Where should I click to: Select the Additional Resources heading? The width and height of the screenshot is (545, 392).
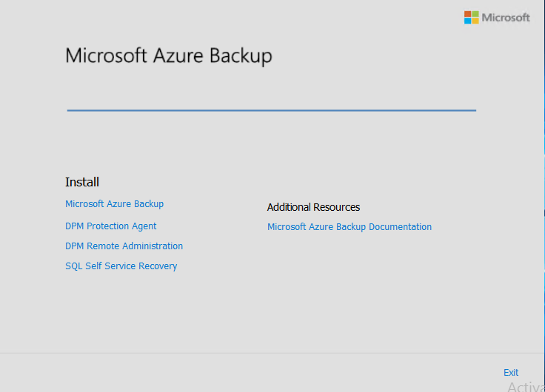coord(313,208)
